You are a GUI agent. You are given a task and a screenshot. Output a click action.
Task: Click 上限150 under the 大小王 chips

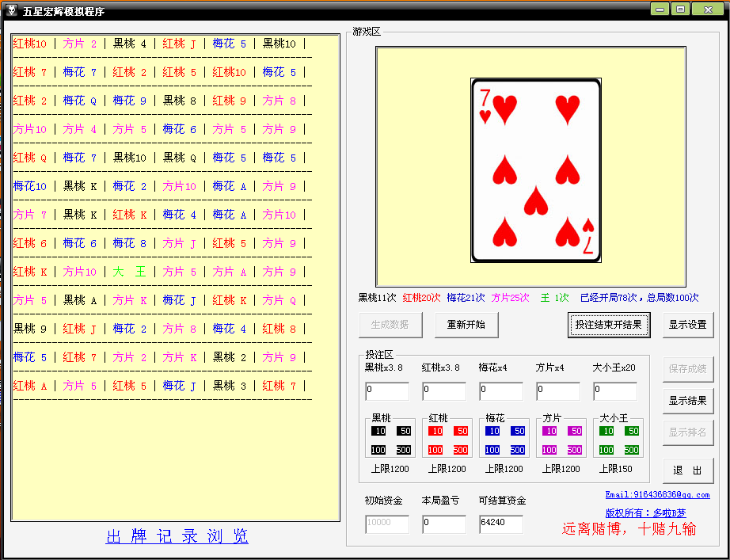[615, 469]
